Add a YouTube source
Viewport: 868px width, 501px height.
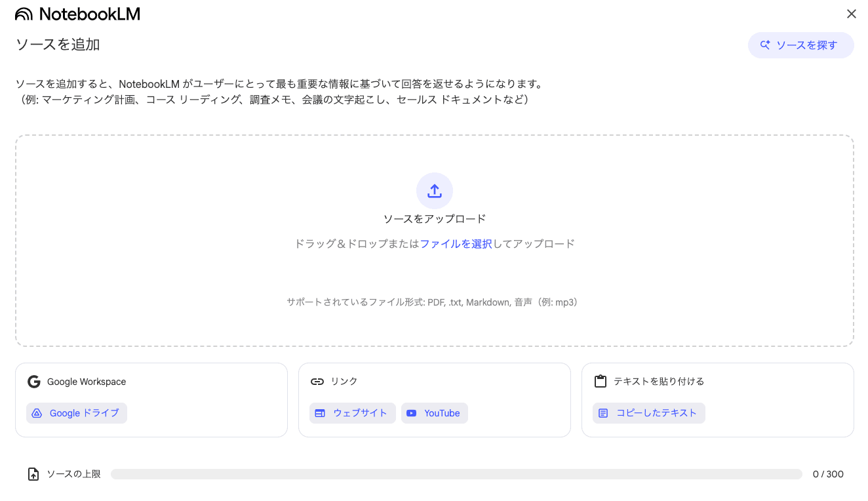coord(435,413)
